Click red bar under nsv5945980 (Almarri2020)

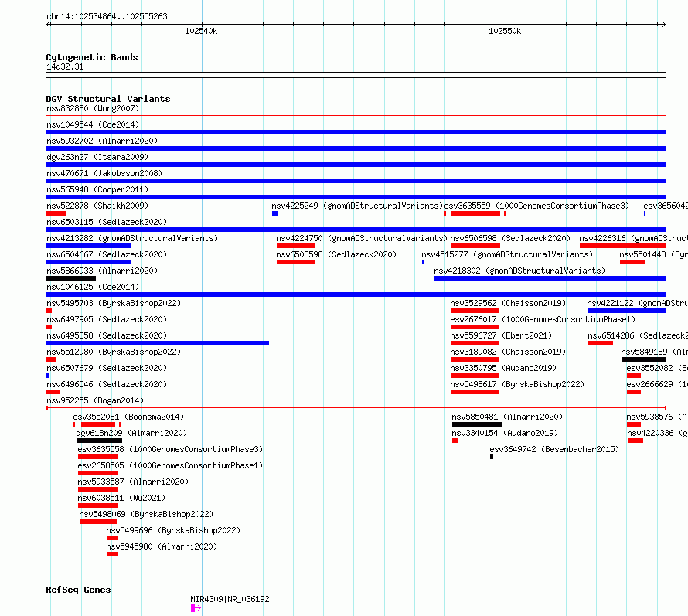click(x=112, y=554)
